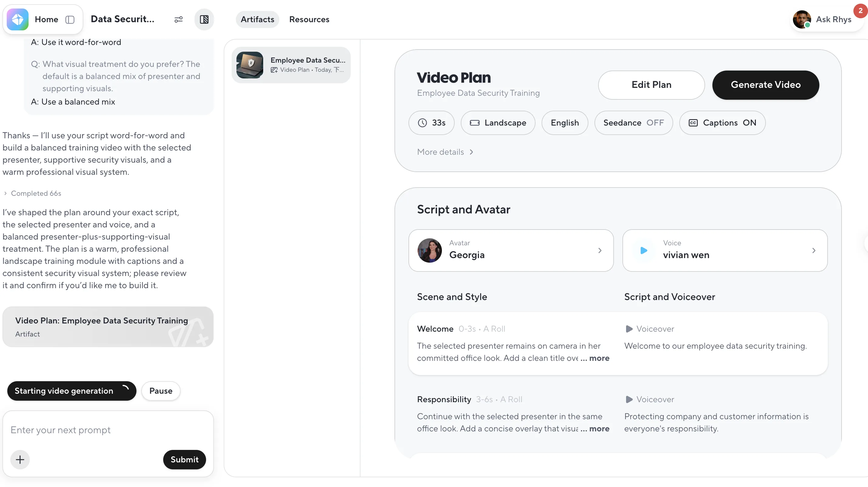Click the clock icon in the 33s chip

pos(422,123)
